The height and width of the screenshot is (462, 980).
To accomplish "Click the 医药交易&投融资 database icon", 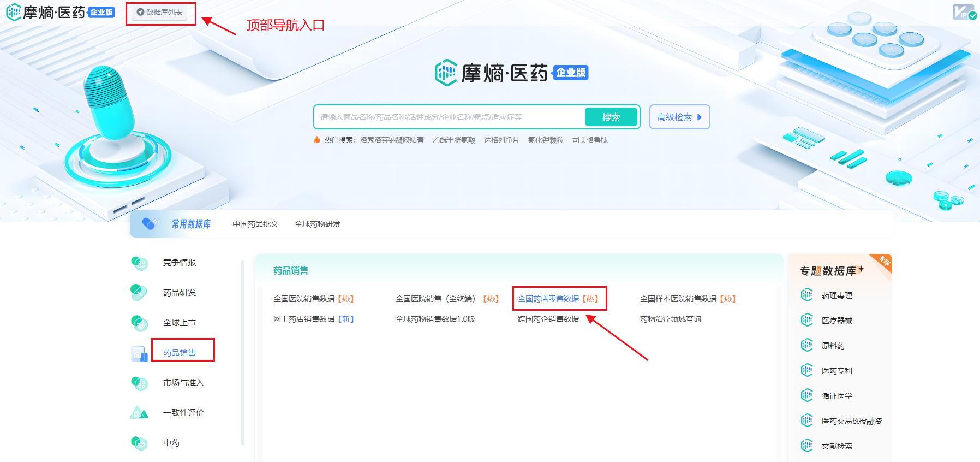I will [806, 420].
